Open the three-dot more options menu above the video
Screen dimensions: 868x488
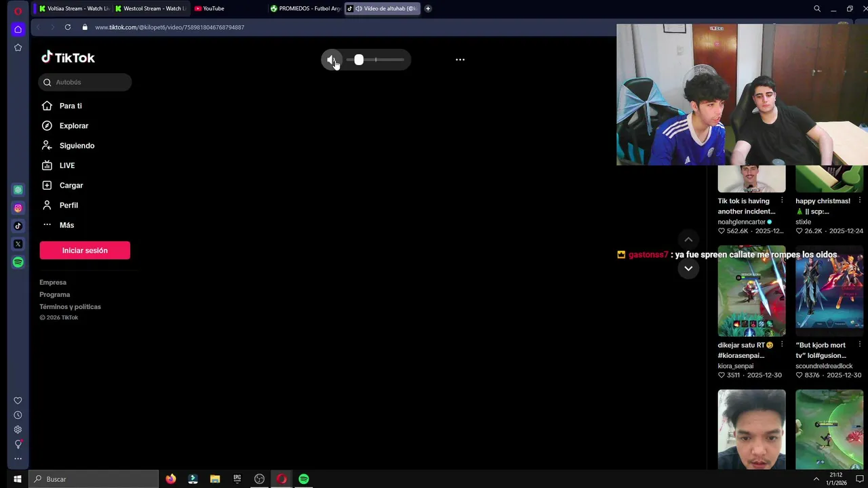tap(460, 60)
